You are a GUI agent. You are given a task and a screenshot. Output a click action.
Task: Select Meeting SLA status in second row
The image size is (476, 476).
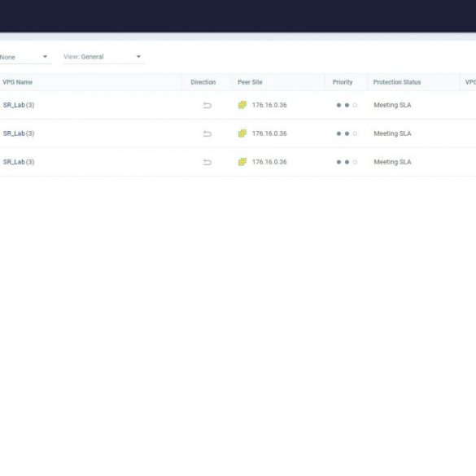[x=392, y=133]
